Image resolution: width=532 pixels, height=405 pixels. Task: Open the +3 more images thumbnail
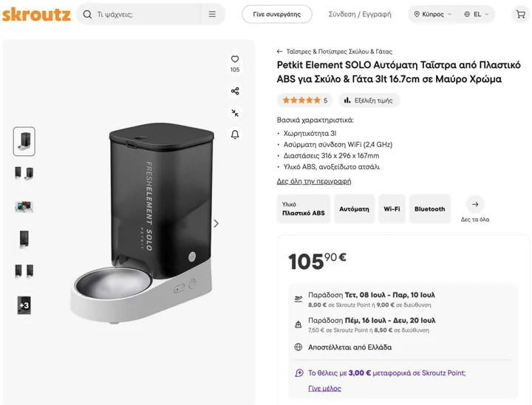(x=24, y=305)
